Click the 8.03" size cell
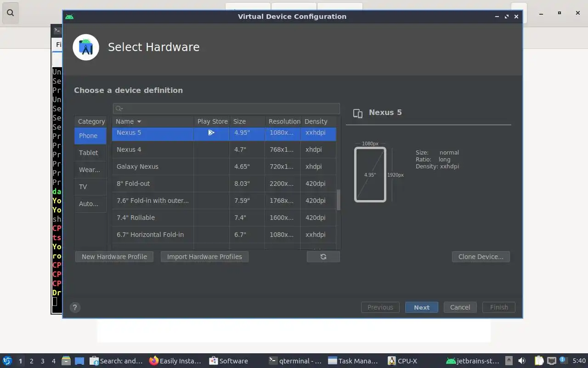This screenshot has width=588, height=368. 247,184
